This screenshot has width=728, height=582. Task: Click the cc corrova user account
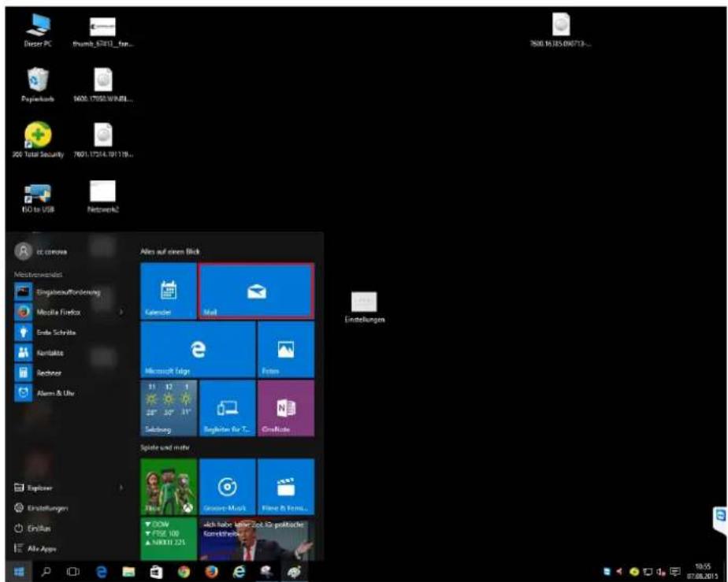pos(41,251)
